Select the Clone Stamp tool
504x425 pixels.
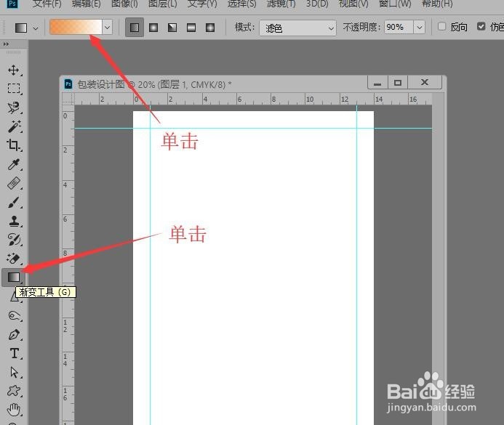coord(14,221)
